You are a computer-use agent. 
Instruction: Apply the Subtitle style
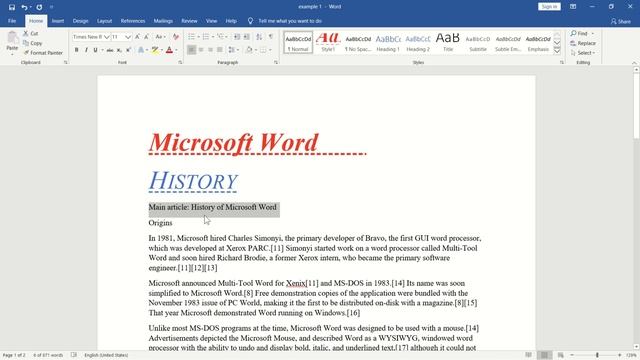click(x=478, y=42)
